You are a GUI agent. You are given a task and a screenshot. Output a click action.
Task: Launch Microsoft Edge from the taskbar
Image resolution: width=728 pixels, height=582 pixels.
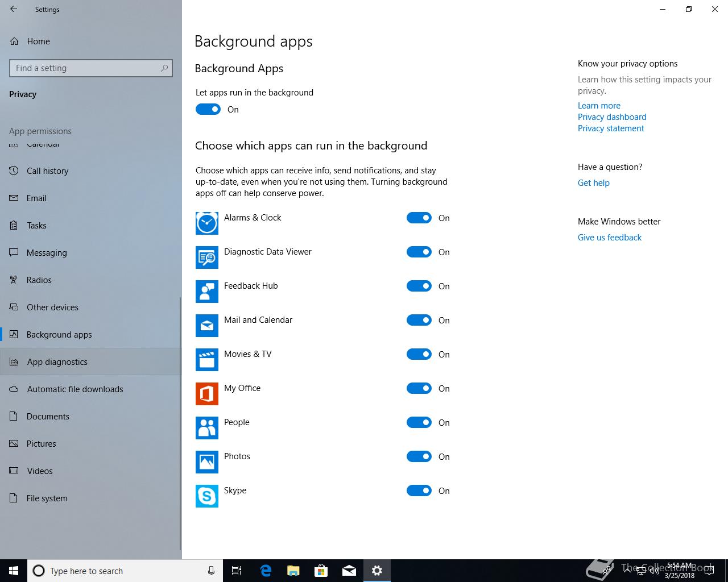[266, 571]
